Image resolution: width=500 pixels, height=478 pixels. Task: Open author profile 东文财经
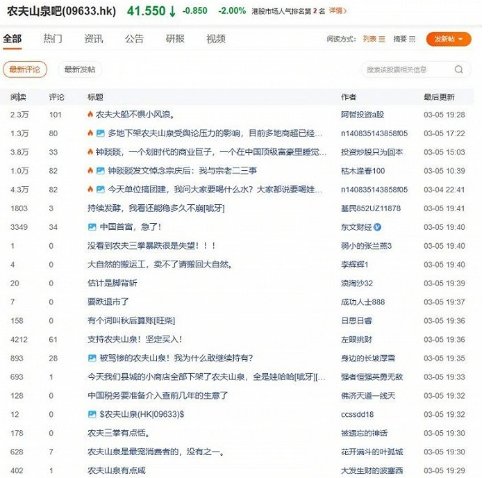[356, 227]
